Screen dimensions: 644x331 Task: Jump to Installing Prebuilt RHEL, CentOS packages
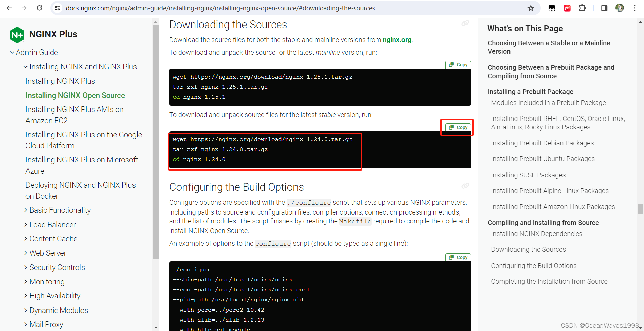558,123
